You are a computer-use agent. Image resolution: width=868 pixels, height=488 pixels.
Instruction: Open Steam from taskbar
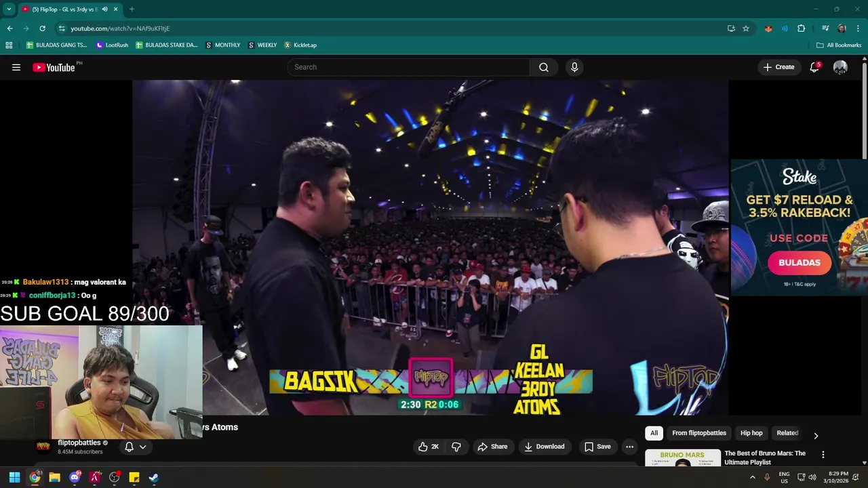click(x=154, y=477)
